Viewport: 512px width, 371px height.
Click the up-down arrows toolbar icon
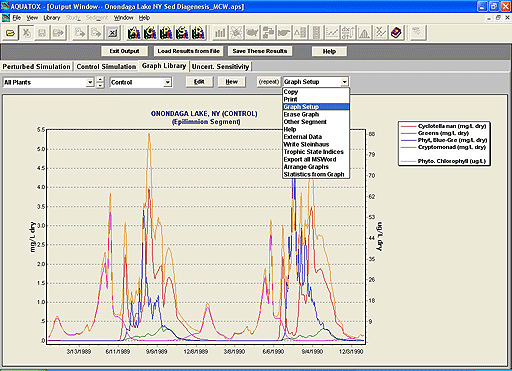pos(348,33)
